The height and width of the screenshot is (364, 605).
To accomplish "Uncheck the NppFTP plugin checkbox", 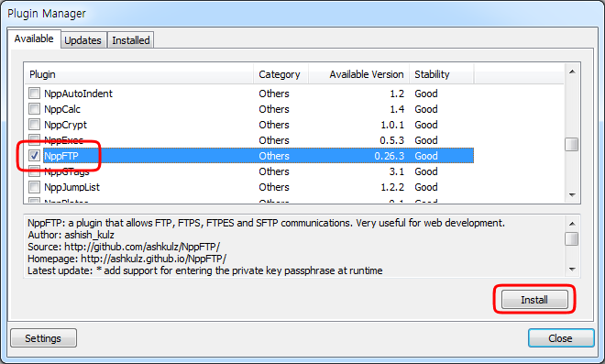I will (x=34, y=156).
